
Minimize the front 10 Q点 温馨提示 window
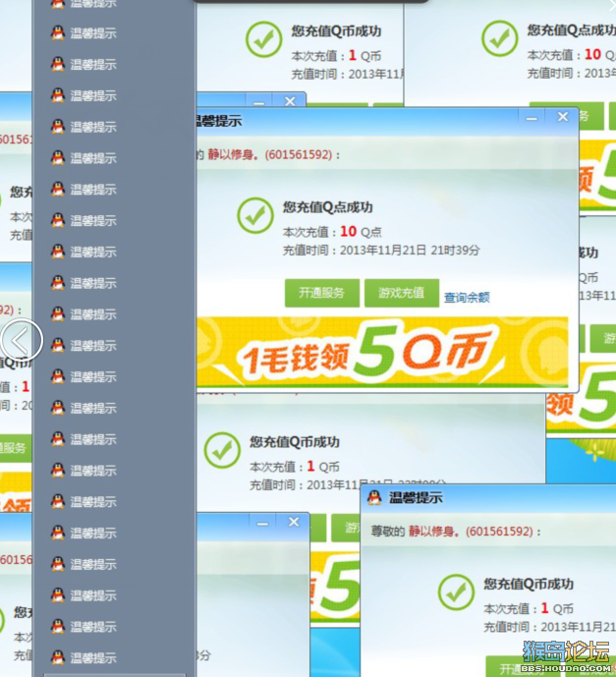[x=532, y=117]
